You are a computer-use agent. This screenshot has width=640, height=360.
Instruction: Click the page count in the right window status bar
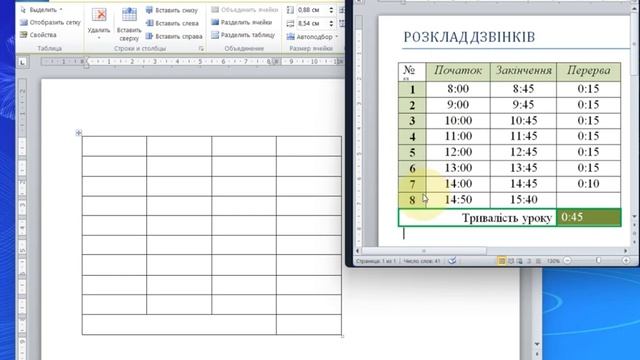375,261
